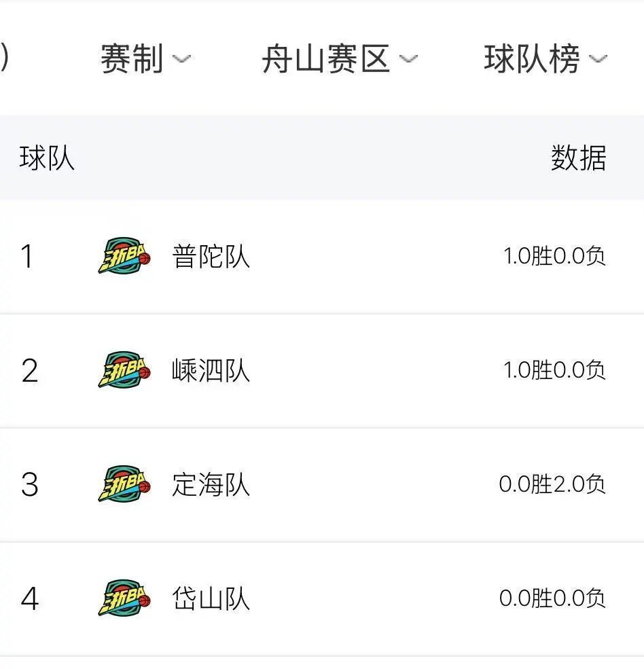Expand the 舟山赛区 dropdown chevron

(x=408, y=59)
